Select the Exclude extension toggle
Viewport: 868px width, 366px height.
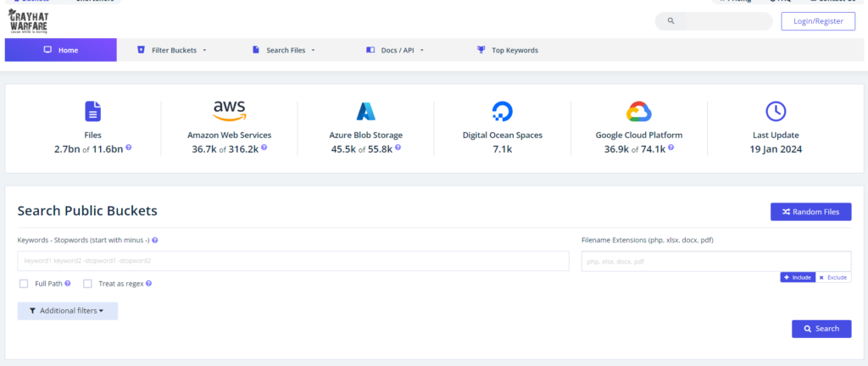coord(833,278)
